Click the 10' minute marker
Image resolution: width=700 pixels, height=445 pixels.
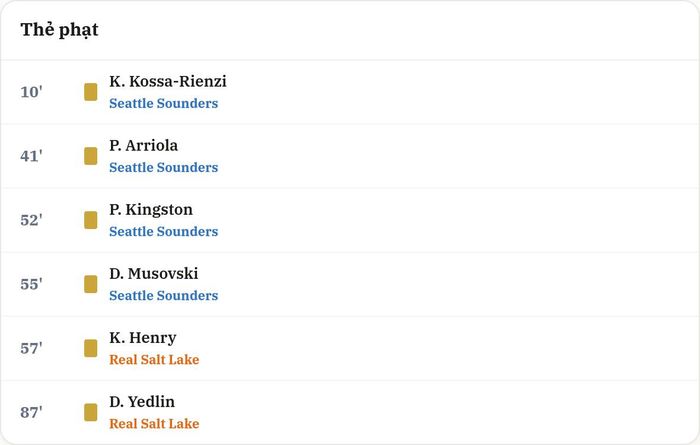32,92
